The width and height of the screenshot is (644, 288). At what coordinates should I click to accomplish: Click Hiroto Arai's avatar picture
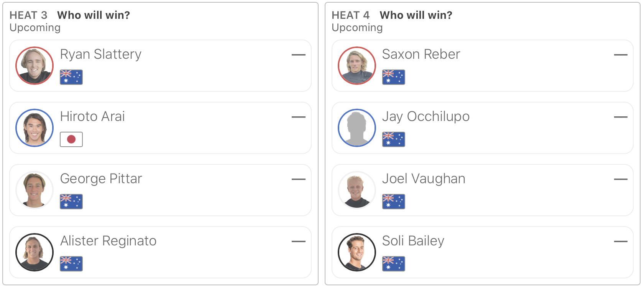pos(34,128)
